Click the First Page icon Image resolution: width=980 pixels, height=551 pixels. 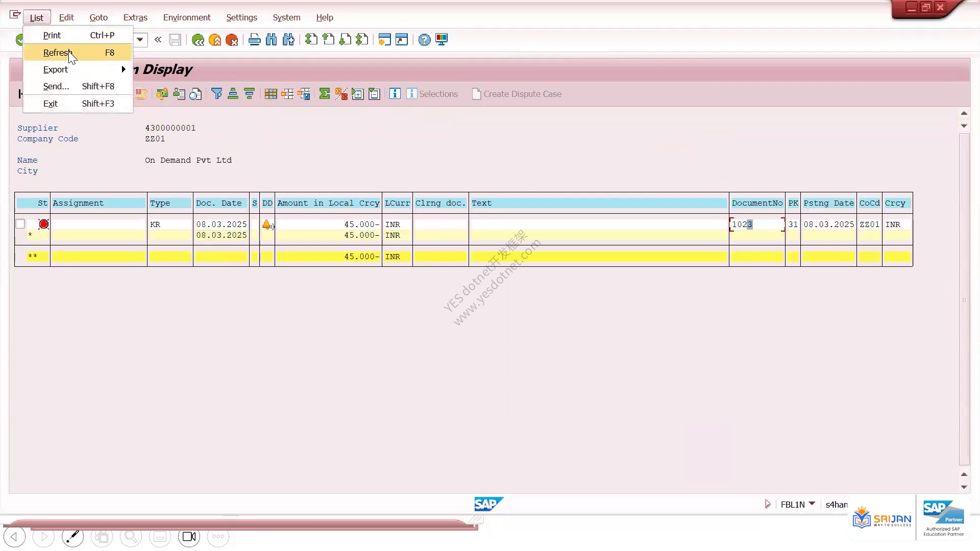point(311,40)
